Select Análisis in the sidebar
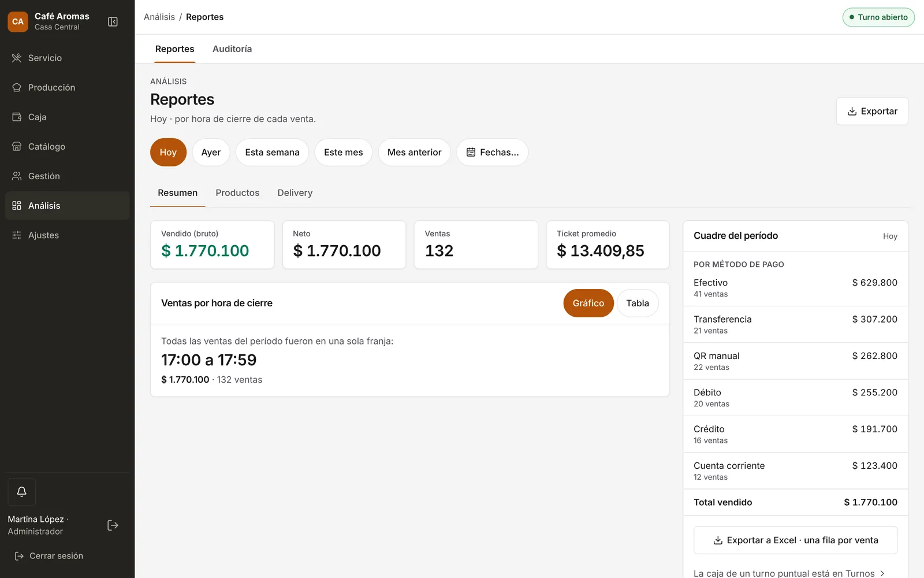Screen dimensions: 924x578 tap(67, 205)
